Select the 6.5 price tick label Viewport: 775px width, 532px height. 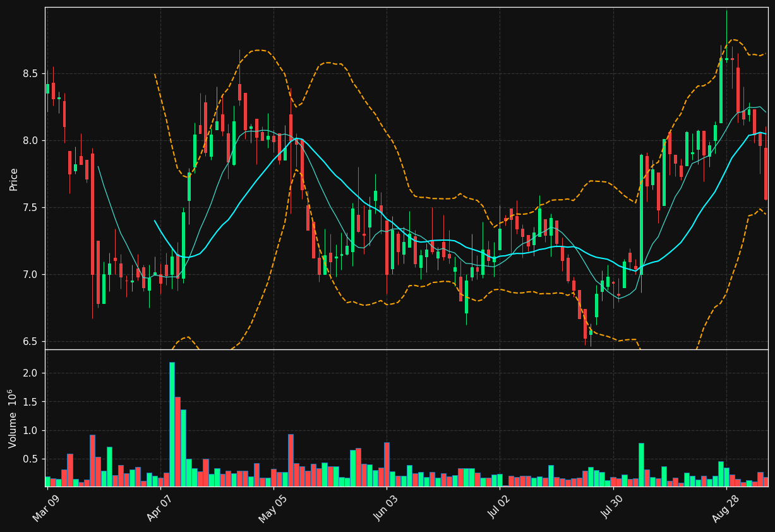pos(32,341)
